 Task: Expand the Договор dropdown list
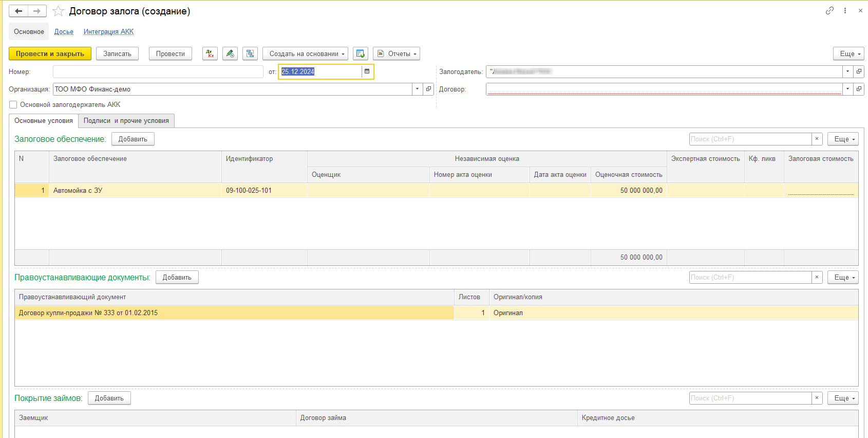tap(847, 89)
